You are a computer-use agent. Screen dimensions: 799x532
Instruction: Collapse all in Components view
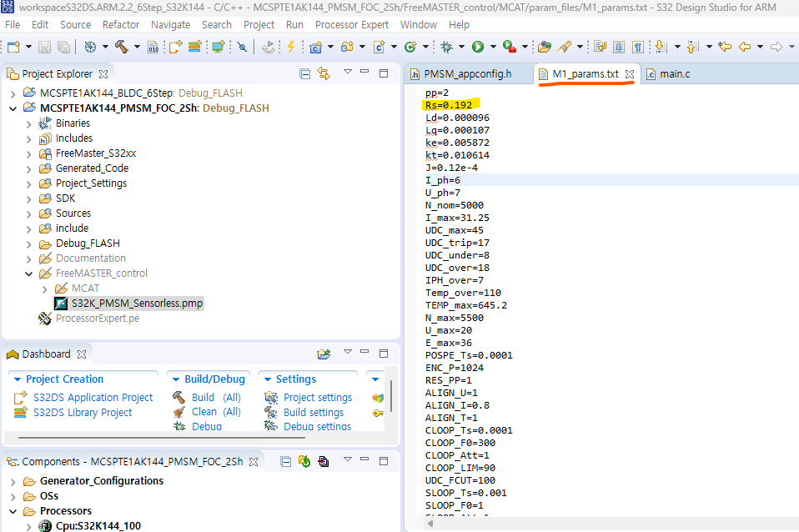coord(286,462)
